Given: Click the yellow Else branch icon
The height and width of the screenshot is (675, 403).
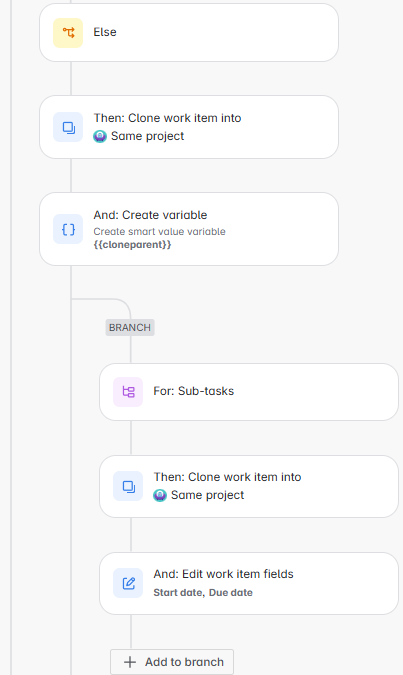Looking at the screenshot, I should coord(68,33).
